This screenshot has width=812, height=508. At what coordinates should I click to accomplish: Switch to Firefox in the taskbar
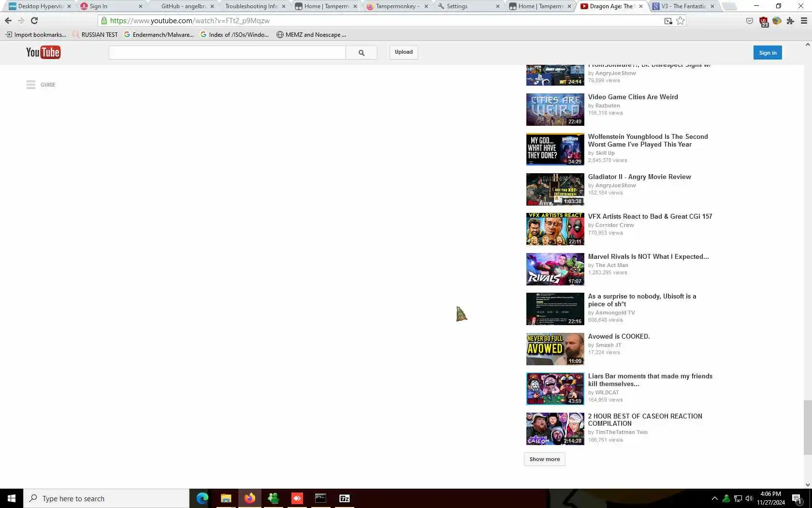point(249,498)
